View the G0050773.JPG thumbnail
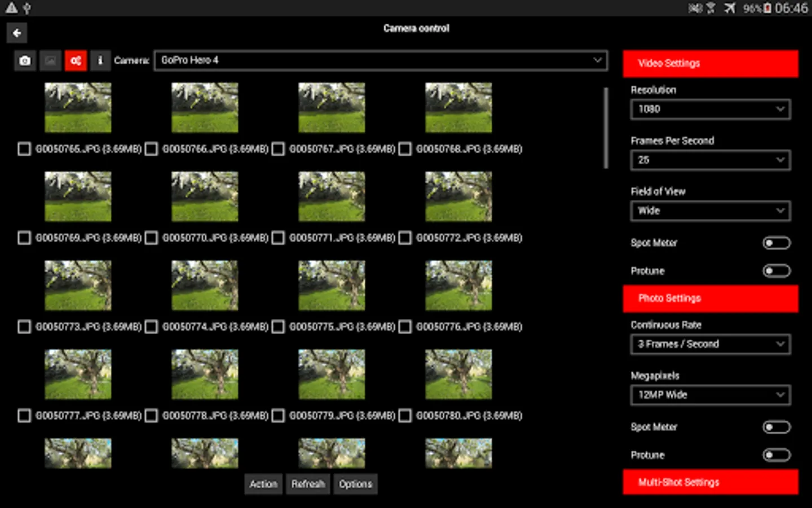The width and height of the screenshot is (812, 508). (x=78, y=286)
